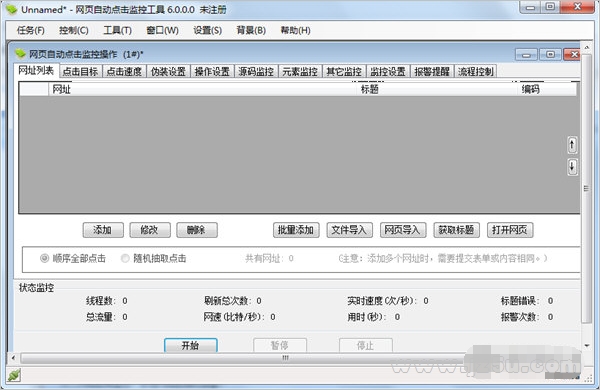The width and height of the screenshot is (600, 390).
Task: Click the green status bar icon
Action: (14, 375)
